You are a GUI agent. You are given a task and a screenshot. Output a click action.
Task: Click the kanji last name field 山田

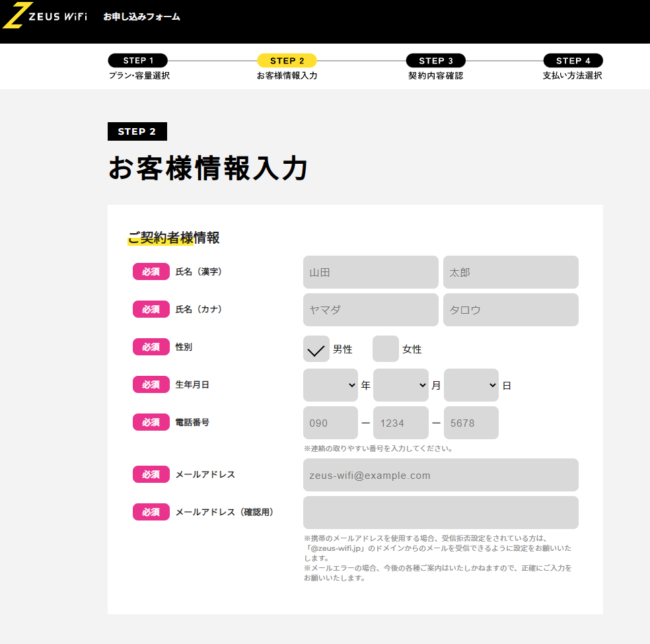(x=371, y=272)
